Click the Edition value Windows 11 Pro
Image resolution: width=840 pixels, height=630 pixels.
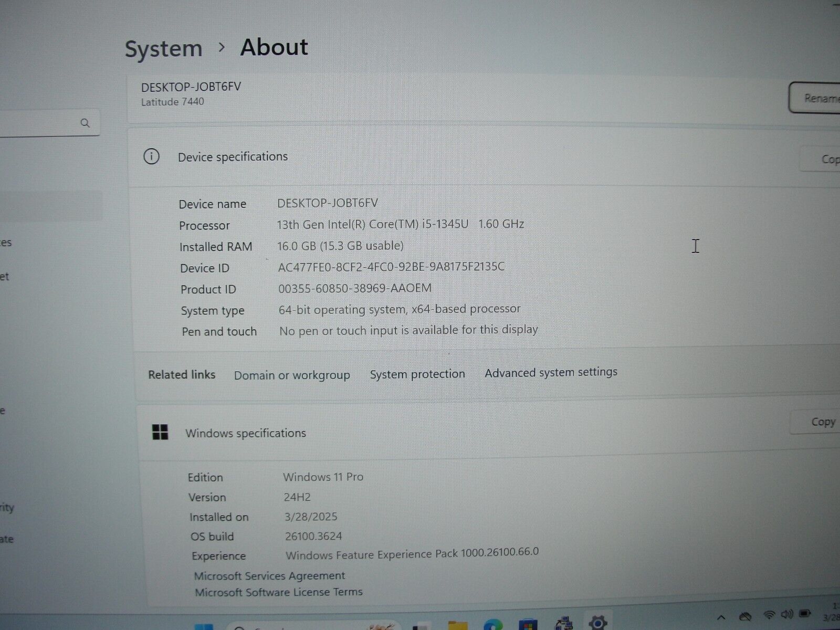323,477
